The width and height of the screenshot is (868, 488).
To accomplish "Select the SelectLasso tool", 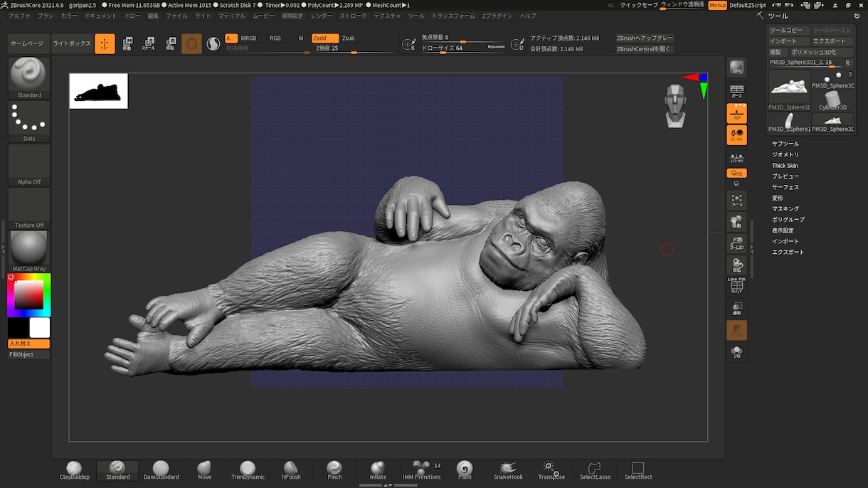I will click(595, 470).
